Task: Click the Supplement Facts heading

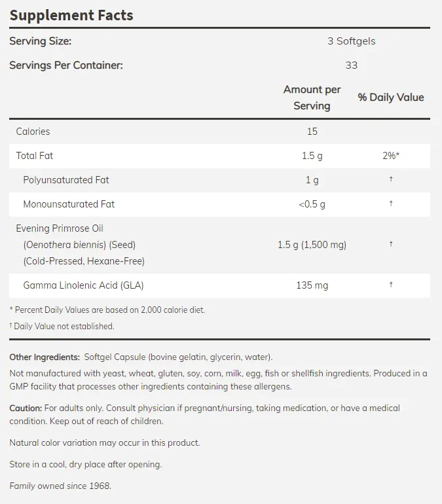Action: [71, 16]
